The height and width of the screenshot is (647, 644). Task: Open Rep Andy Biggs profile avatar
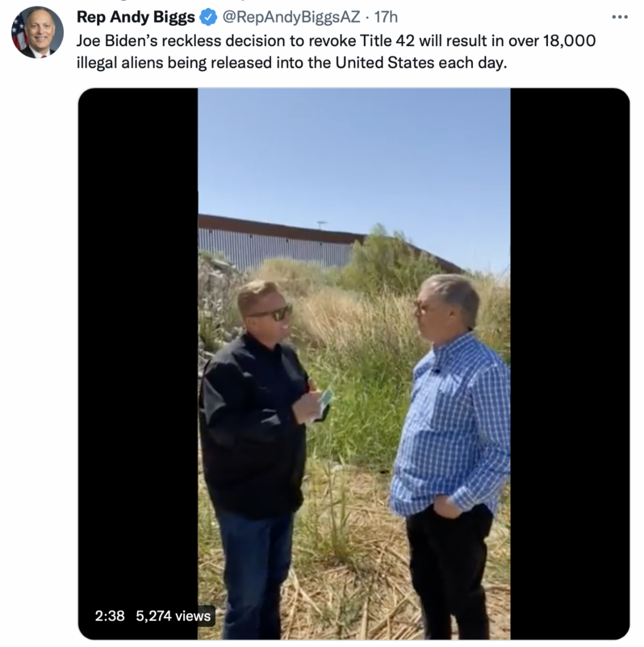pyautogui.click(x=38, y=32)
